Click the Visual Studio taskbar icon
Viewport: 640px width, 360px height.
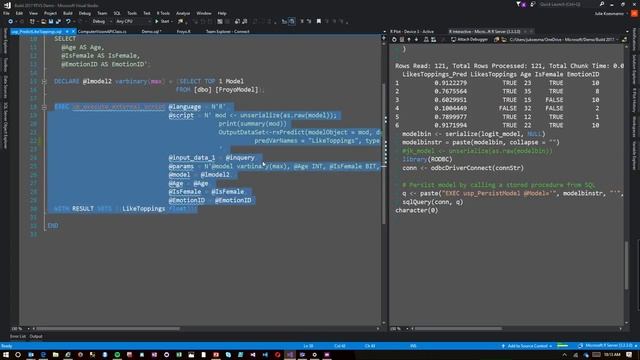tap(290, 355)
